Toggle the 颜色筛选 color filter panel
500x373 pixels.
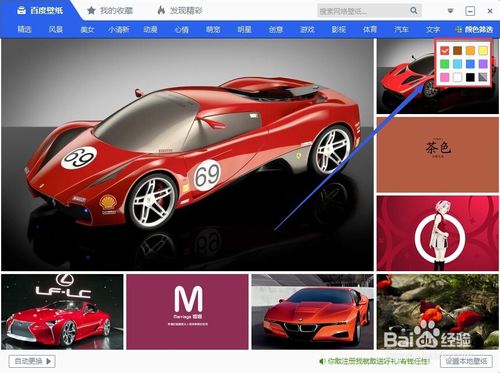coord(474,29)
